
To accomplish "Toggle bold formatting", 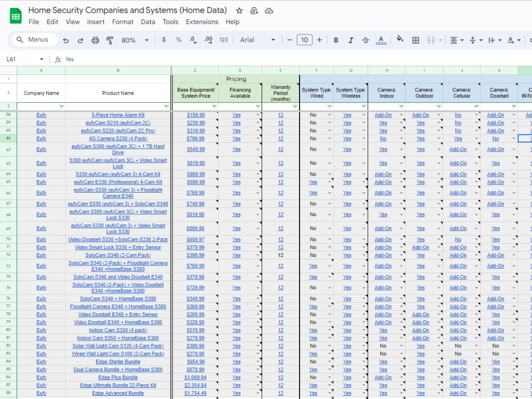I will click(x=336, y=40).
